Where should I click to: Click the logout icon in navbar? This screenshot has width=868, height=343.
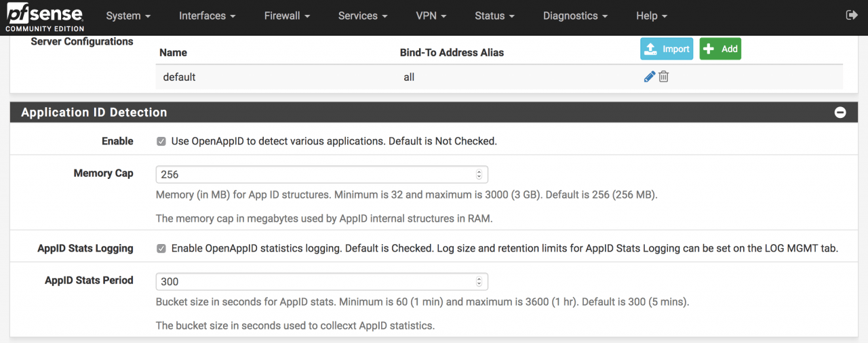coord(852,15)
